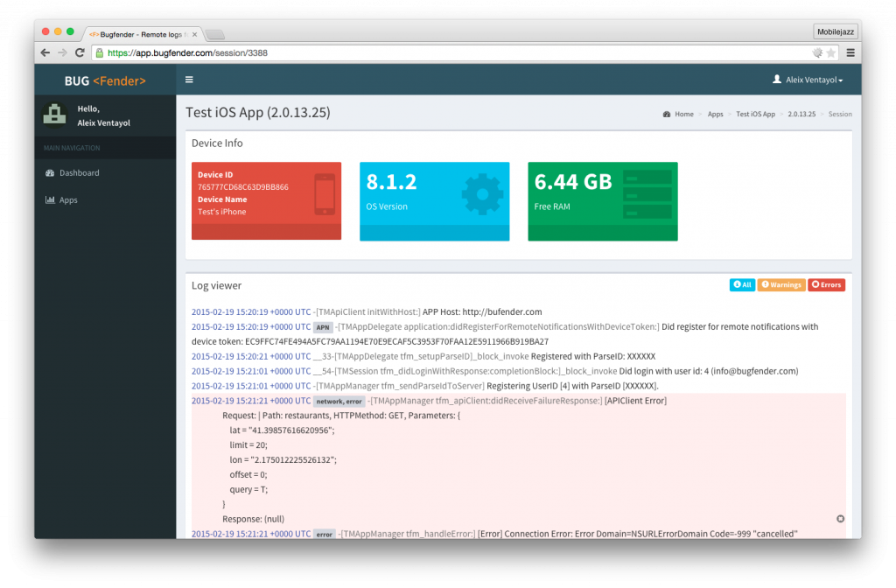The image size is (896, 588).
Task: Click the Registering UserID [4] log line
Action: click(x=424, y=386)
